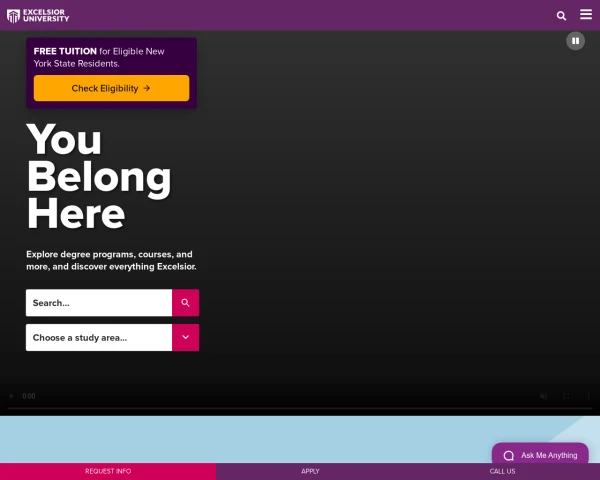
Task: Select the REQUEST INFO tab
Action: point(108,471)
